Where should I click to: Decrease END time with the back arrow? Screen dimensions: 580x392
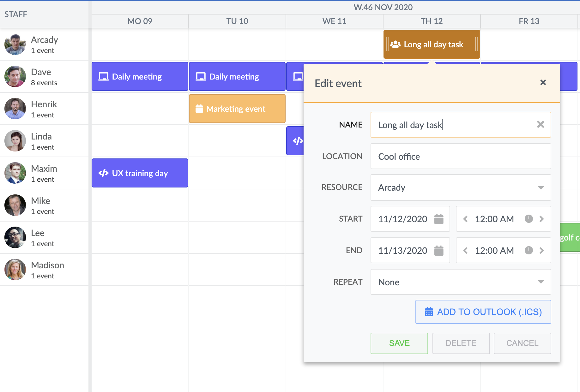click(x=465, y=250)
